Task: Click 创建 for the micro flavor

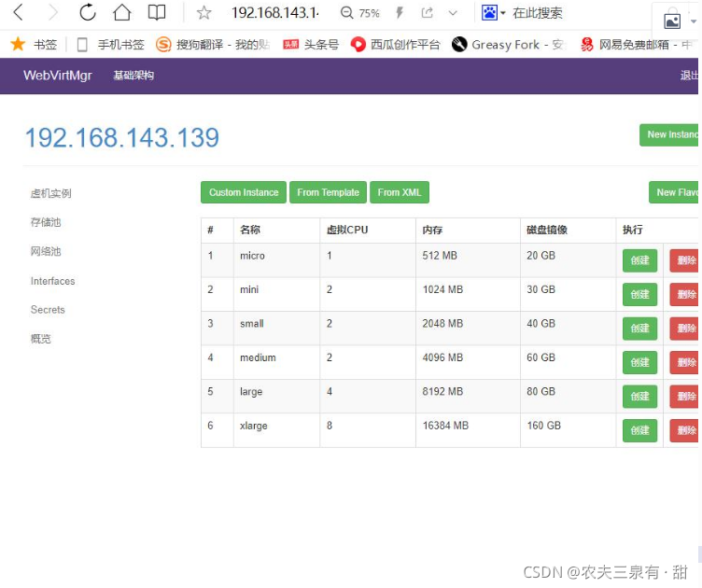Action: click(639, 260)
